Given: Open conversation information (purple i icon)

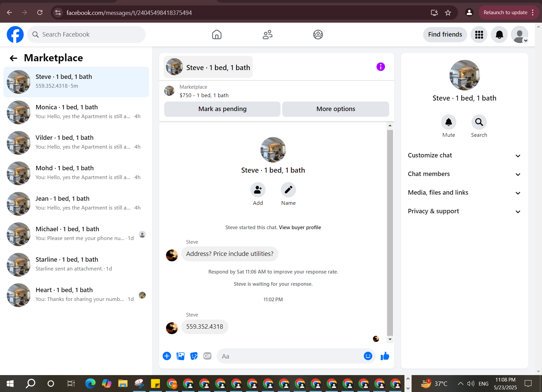Looking at the screenshot, I should pos(381,67).
